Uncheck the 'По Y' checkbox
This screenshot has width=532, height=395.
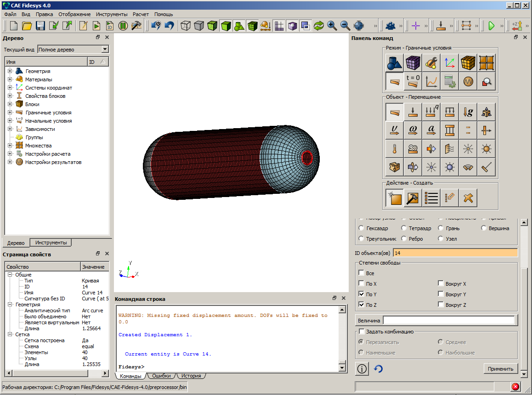362,294
